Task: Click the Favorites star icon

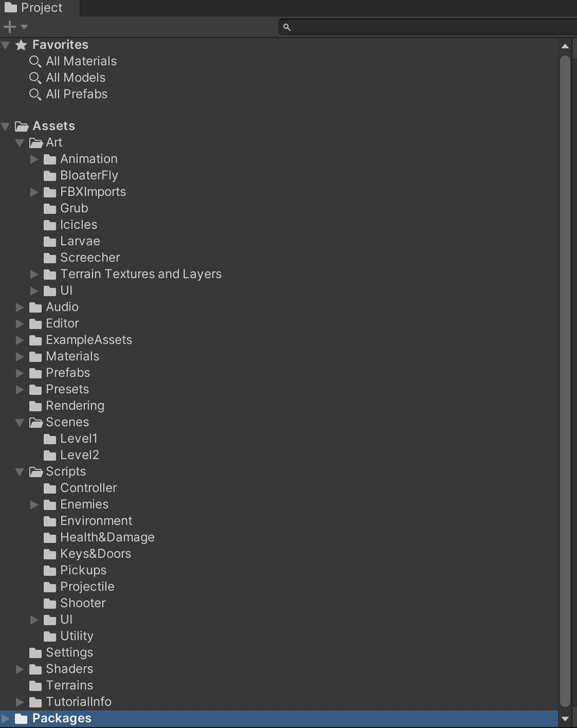Action: (x=21, y=45)
